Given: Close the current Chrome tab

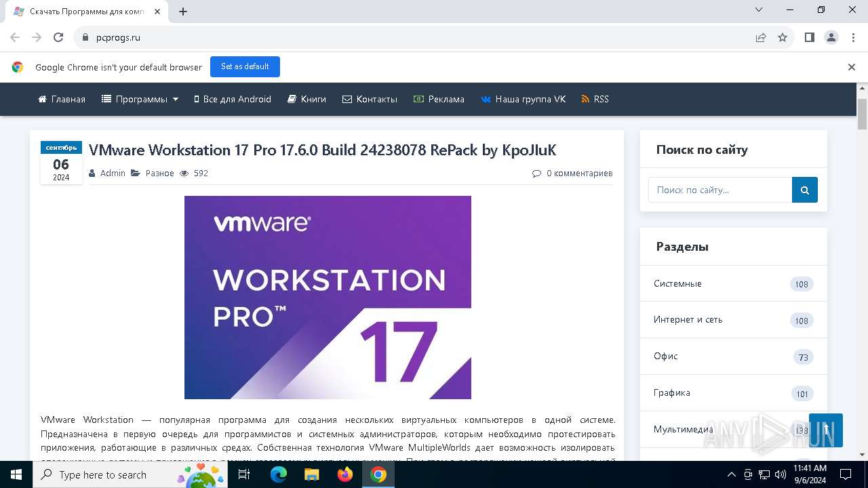Looking at the screenshot, I should 157,12.
